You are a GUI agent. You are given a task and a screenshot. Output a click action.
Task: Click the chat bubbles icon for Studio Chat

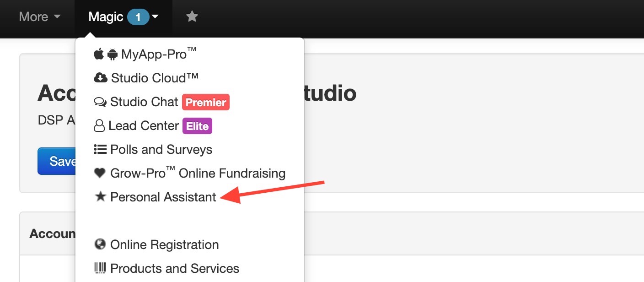pos(100,102)
